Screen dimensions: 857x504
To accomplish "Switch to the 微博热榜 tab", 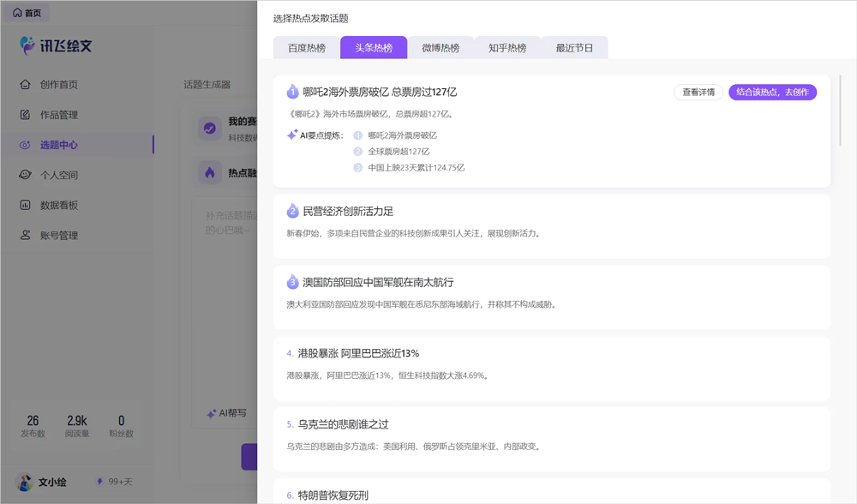I will click(x=440, y=48).
